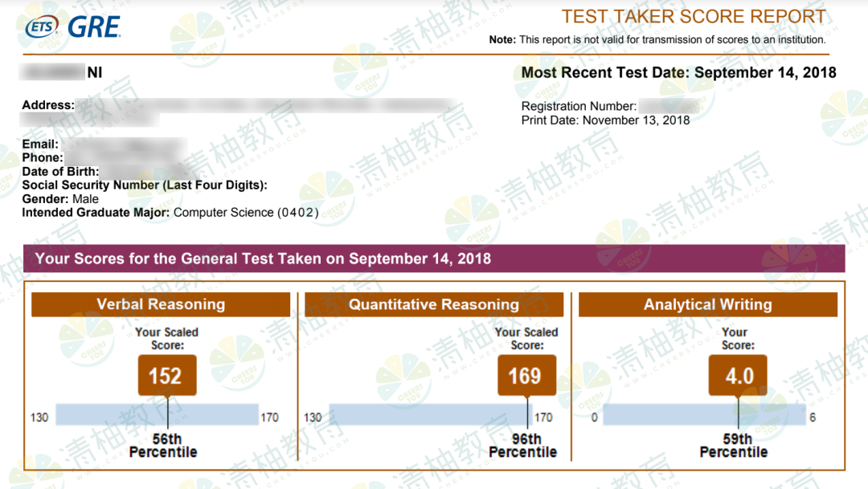Click the Address label
The image size is (868, 489).
(x=48, y=105)
